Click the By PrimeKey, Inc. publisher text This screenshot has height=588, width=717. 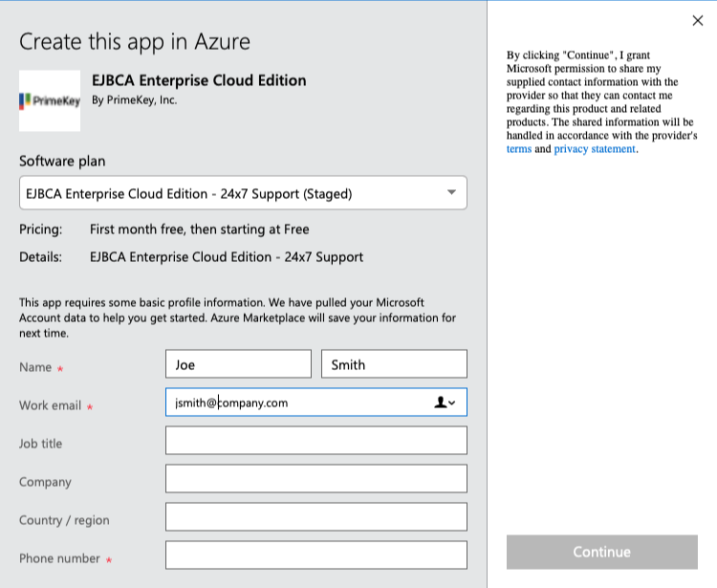(x=134, y=100)
